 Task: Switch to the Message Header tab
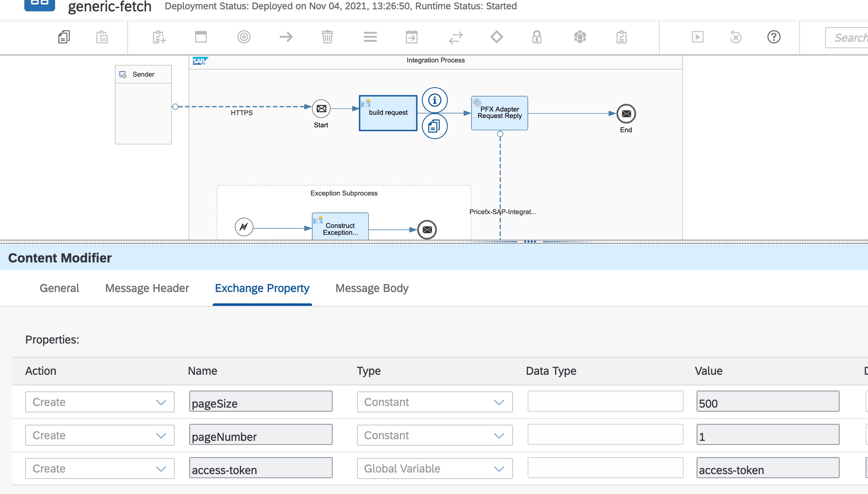pos(147,288)
